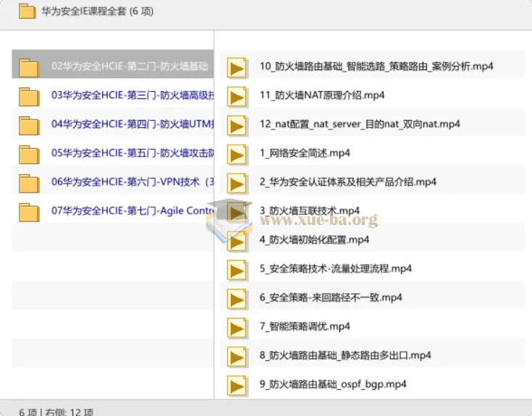The image size is (532, 416).
Task: Open folder 07华为安全HCIE-第七门-Agile
Action: 113,211
